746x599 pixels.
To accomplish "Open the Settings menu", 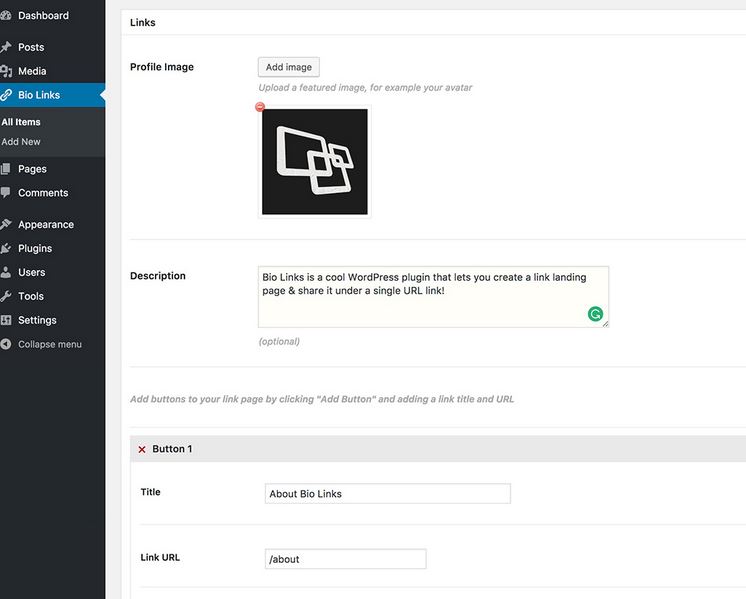I will pos(37,320).
